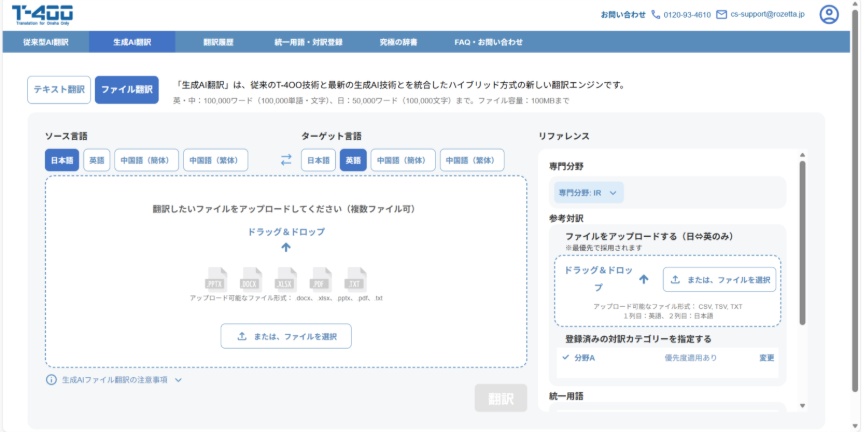Screen dimensions: 864x432
Task: Expand the 生成AIファイル翻訳の注意事項 chevron
Action: pyautogui.click(x=178, y=380)
